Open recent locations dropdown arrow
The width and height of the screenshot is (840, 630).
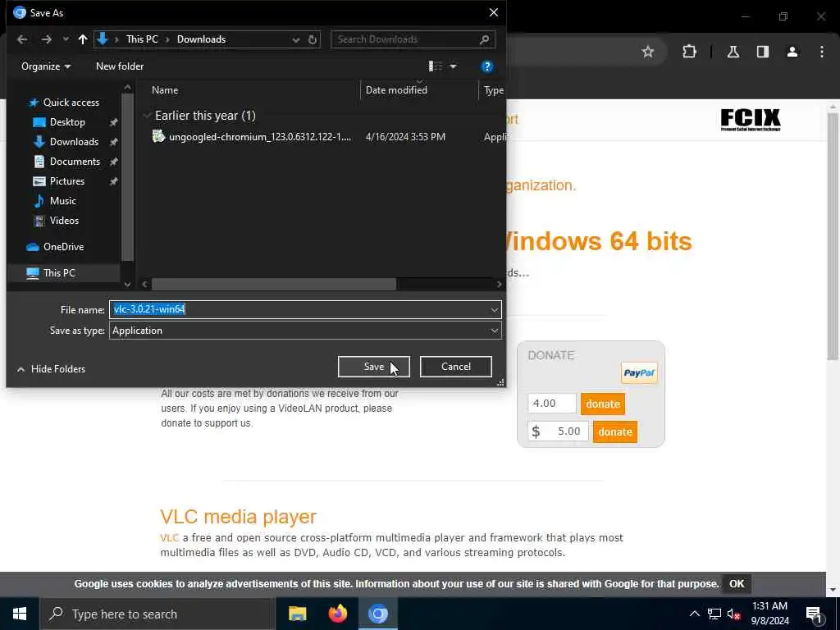point(66,39)
